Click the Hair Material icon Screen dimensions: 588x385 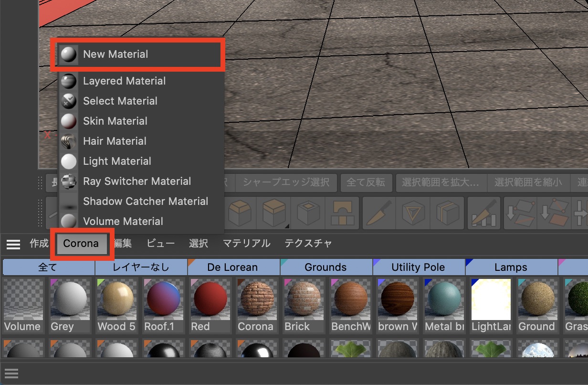(x=69, y=141)
